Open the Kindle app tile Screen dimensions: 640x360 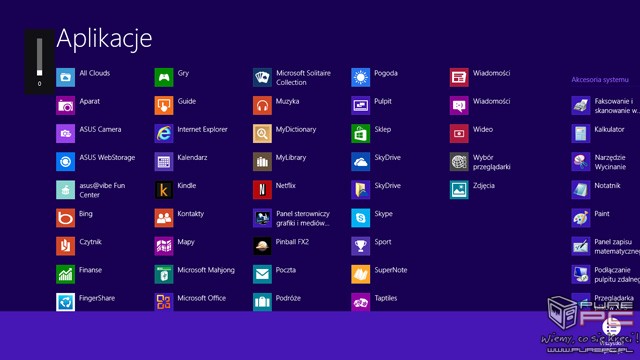[x=164, y=190]
